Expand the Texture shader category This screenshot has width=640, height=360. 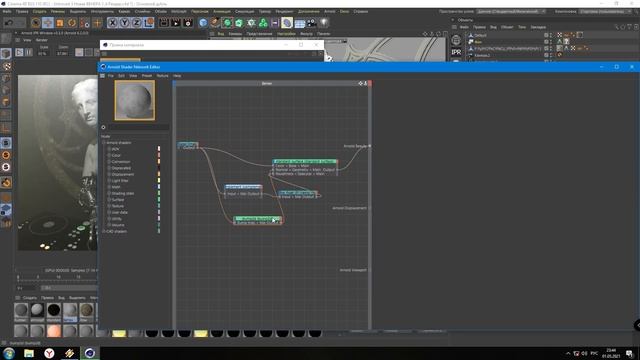pyautogui.click(x=109, y=206)
